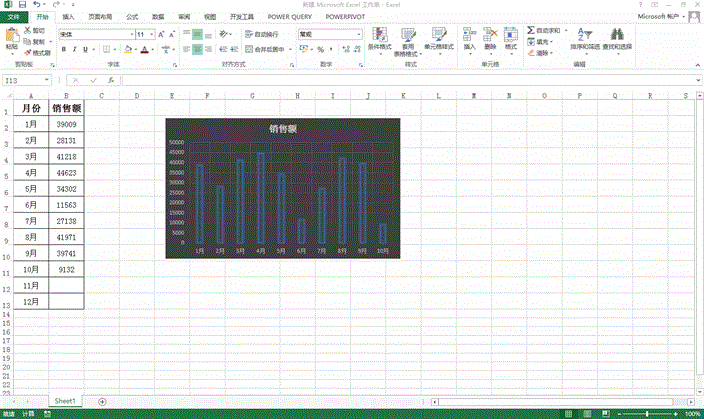The image size is (704, 419).
Task: Open the number format dropdown
Action: tap(359, 34)
